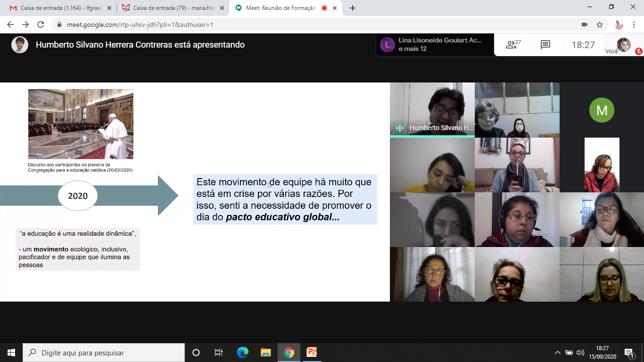This screenshot has width=644, height=362.
Task: Open Microsoft Edge in the taskbar
Action: pyautogui.click(x=243, y=353)
